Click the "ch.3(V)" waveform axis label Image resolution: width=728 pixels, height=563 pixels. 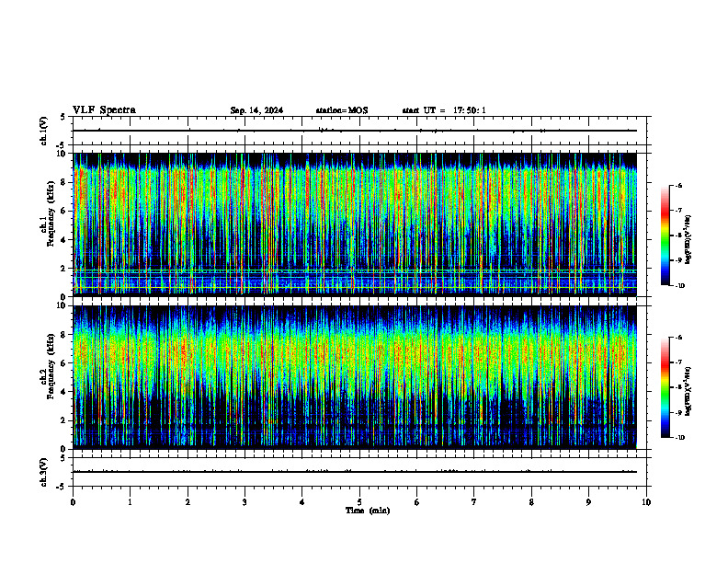tap(44, 472)
